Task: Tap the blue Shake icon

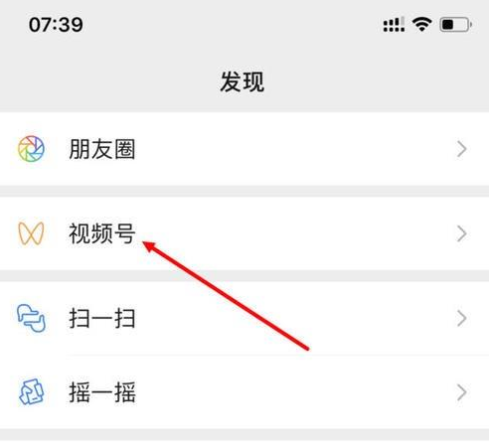Action: (x=32, y=392)
